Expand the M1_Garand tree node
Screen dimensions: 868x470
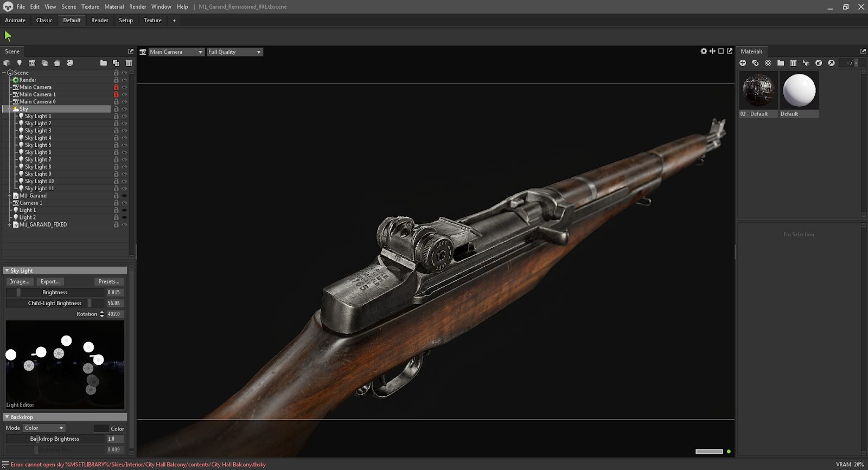(10, 196)
